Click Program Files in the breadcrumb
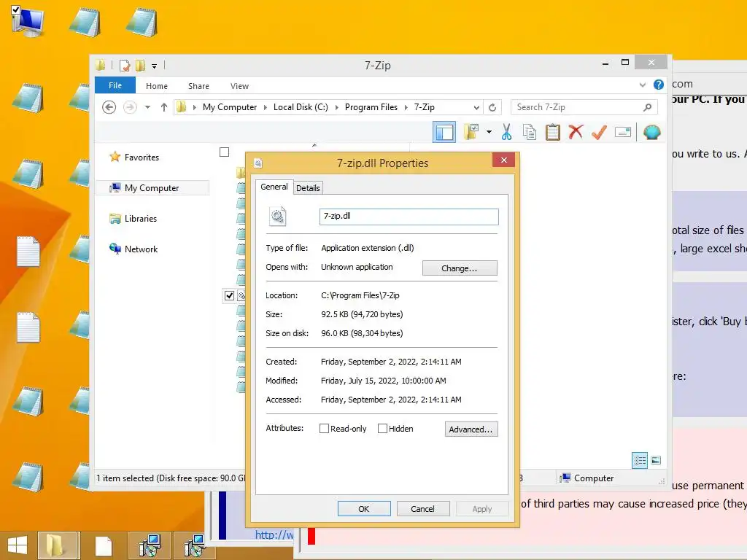The width and height of the screenshot is (747, 560). click(x=371, y=107)
